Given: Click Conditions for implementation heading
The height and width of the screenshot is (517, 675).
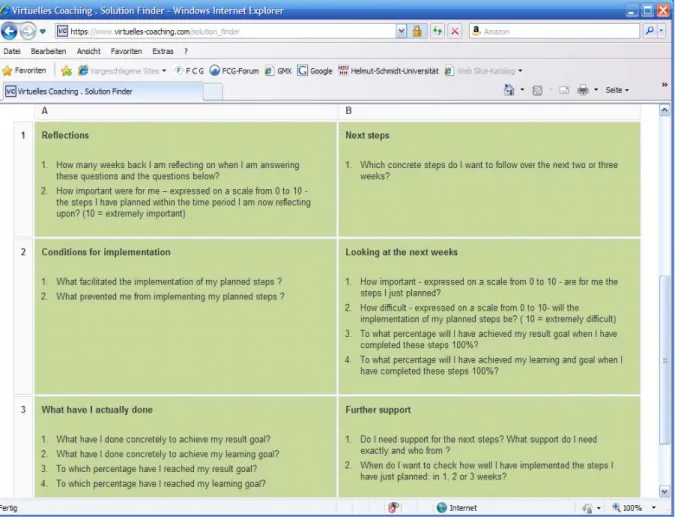Looking at the screenshot, I should click(x=106, y=252).
